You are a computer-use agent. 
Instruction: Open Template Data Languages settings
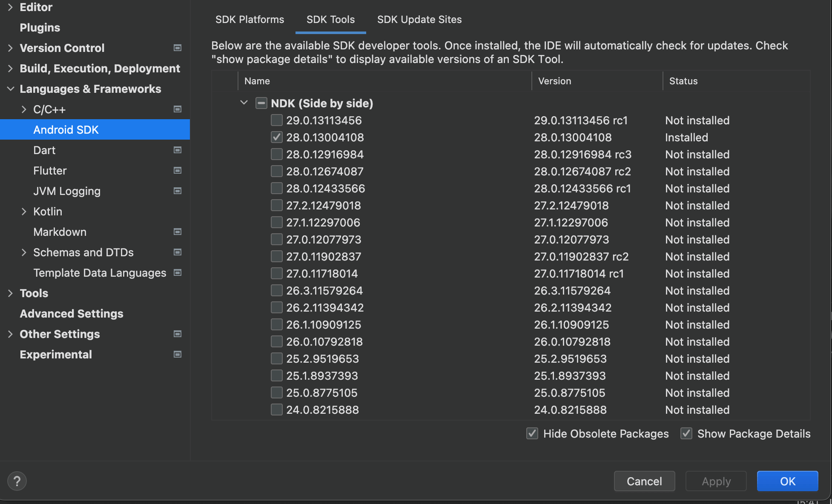click(x=100, y=273)
